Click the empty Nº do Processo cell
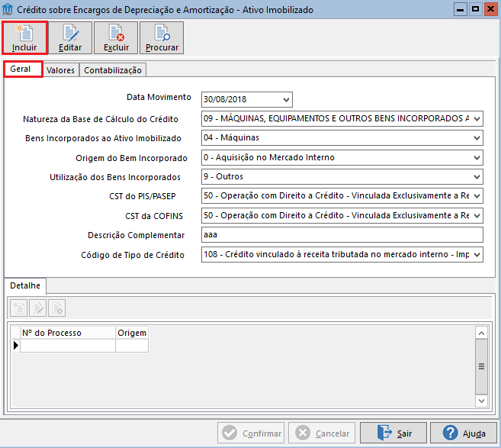This screenshot has width=501, height=448. pos(68,346)
